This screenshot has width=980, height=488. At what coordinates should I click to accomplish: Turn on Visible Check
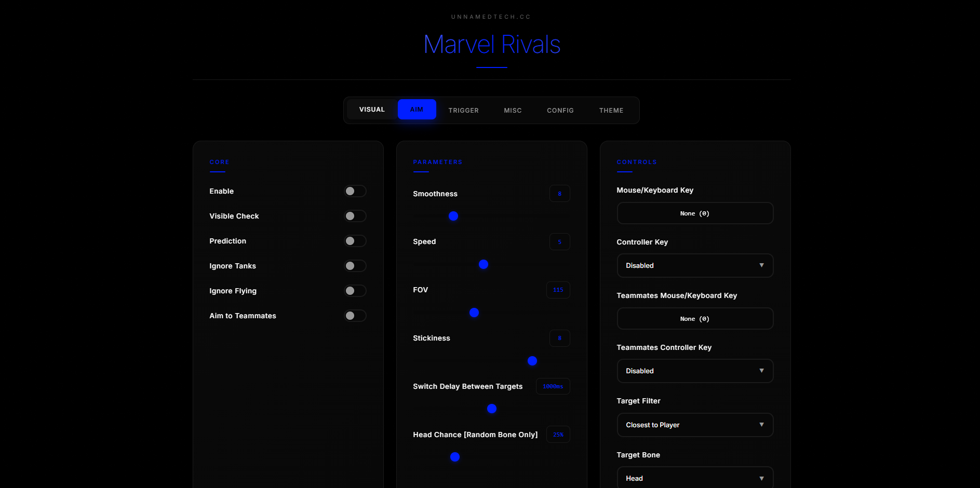[355, 216]
